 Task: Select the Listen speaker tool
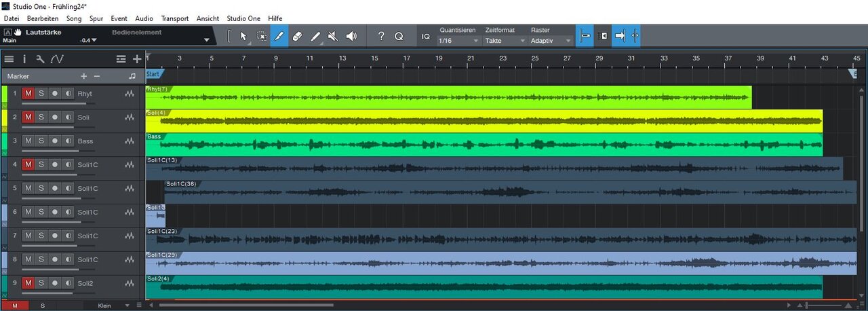point(351,36)
